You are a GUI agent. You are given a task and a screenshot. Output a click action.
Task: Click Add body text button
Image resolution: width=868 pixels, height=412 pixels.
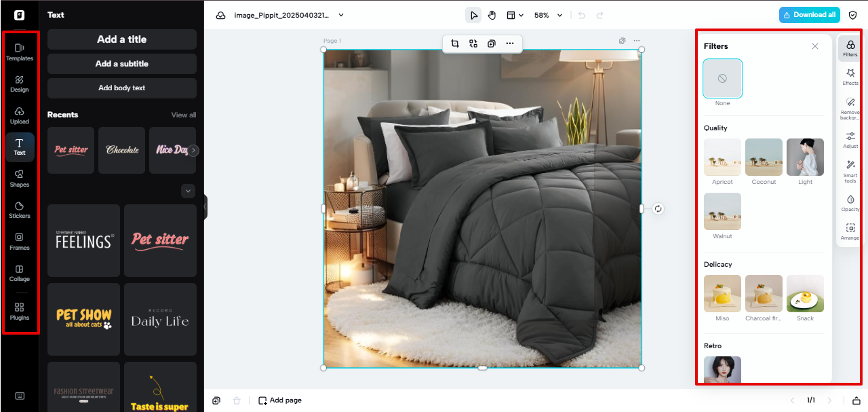click(122, 88)
